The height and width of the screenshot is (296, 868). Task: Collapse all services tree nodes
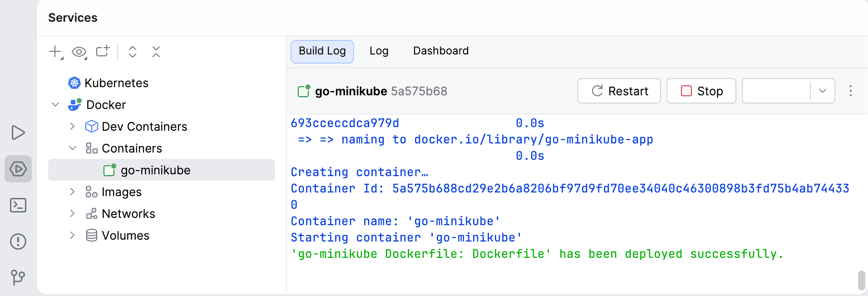[156, 52]
